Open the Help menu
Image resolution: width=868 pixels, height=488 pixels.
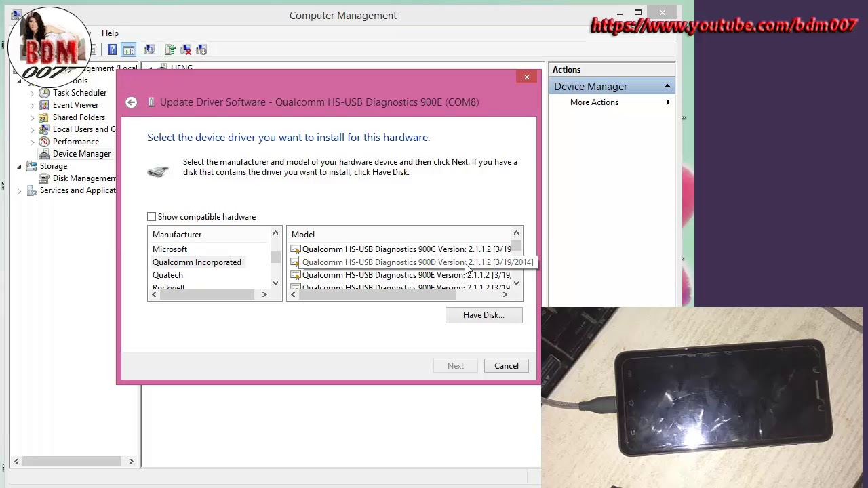(110, 33)
